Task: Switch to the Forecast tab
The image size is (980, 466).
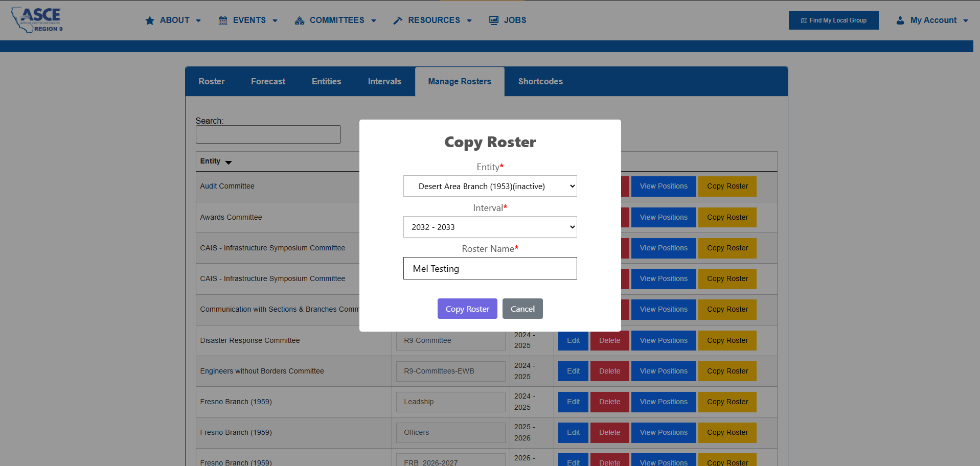Action: click(268, 82)
